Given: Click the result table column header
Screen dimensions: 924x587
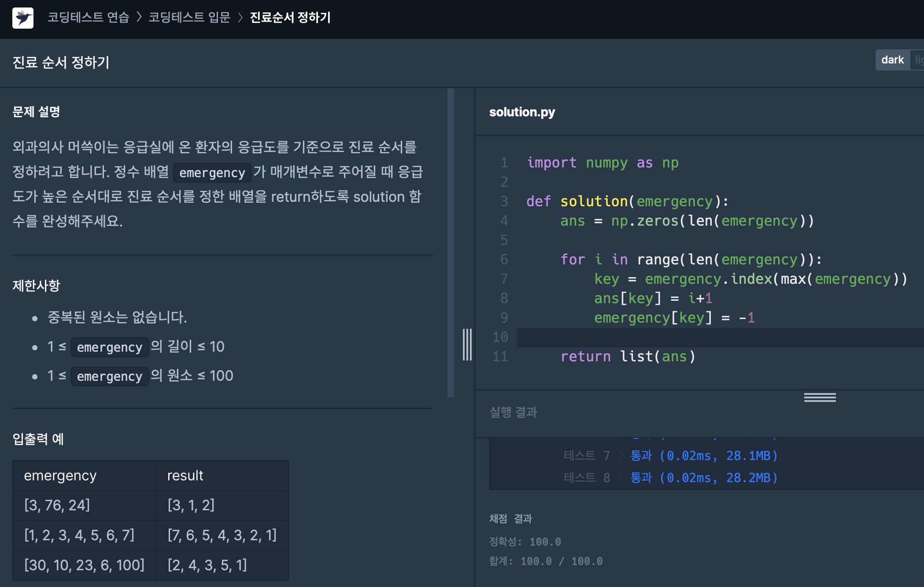Looking at the screenshot, I should (x=222, y=476).
